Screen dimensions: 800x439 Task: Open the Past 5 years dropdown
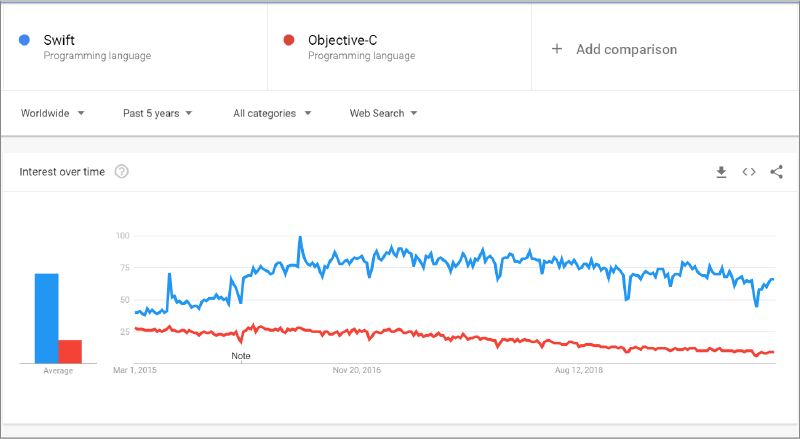tap(157, 113)
